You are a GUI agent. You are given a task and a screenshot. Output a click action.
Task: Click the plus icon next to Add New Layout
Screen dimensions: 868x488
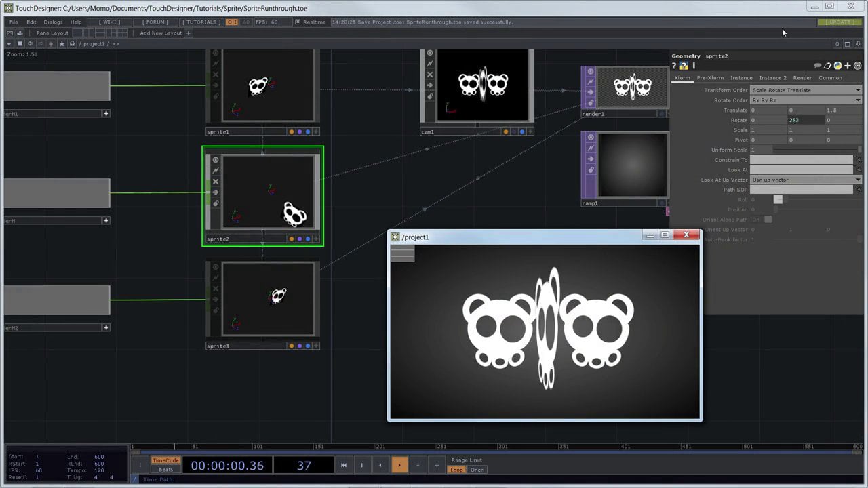coord(188,33)
